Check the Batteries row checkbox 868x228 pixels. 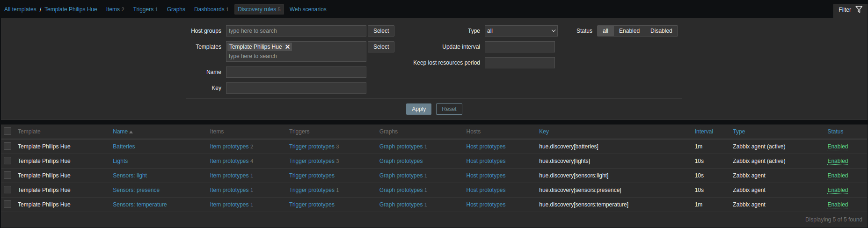[x=7, y=146]
